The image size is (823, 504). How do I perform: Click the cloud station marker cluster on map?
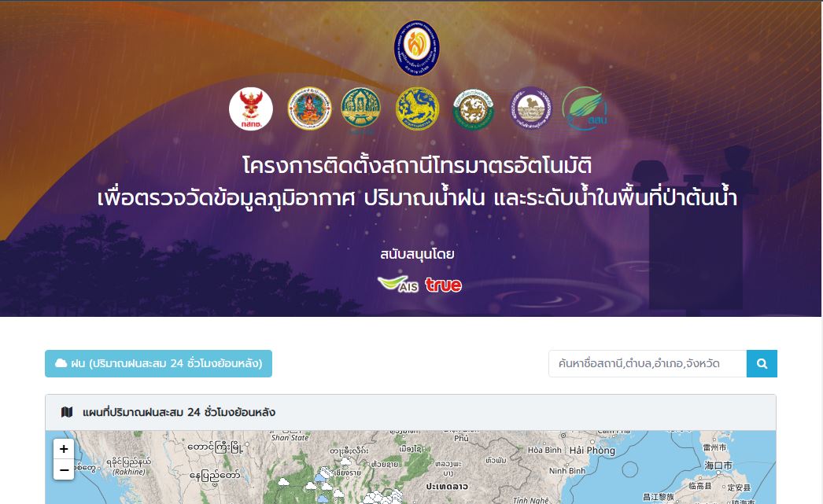[x=383, y=496]
